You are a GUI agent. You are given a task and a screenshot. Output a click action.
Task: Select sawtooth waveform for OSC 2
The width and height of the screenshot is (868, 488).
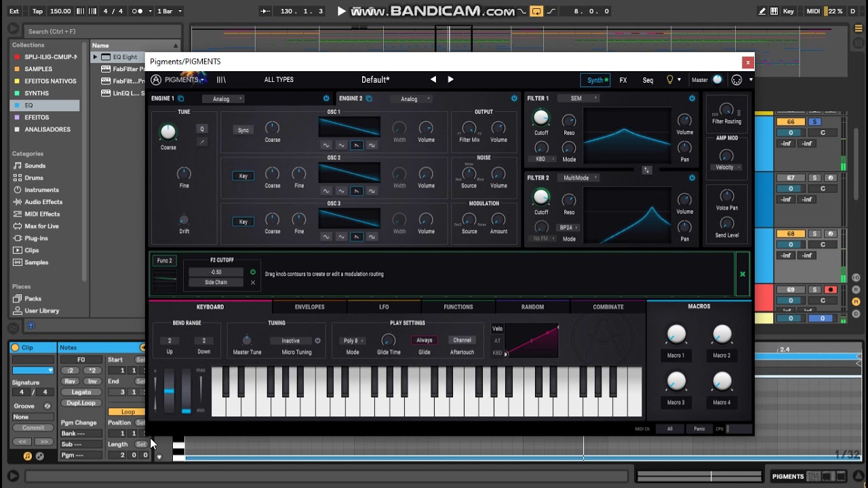pyautogui.click(x=357, y=191)
